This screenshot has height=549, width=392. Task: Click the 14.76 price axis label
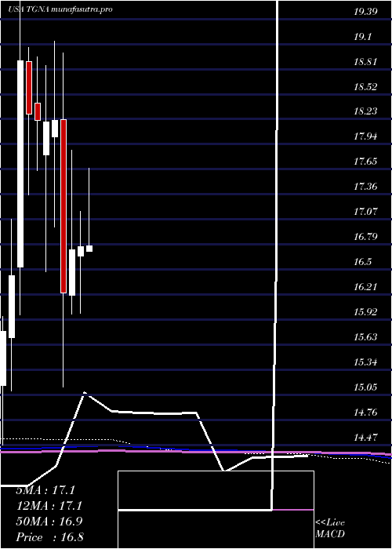(365, 412)
